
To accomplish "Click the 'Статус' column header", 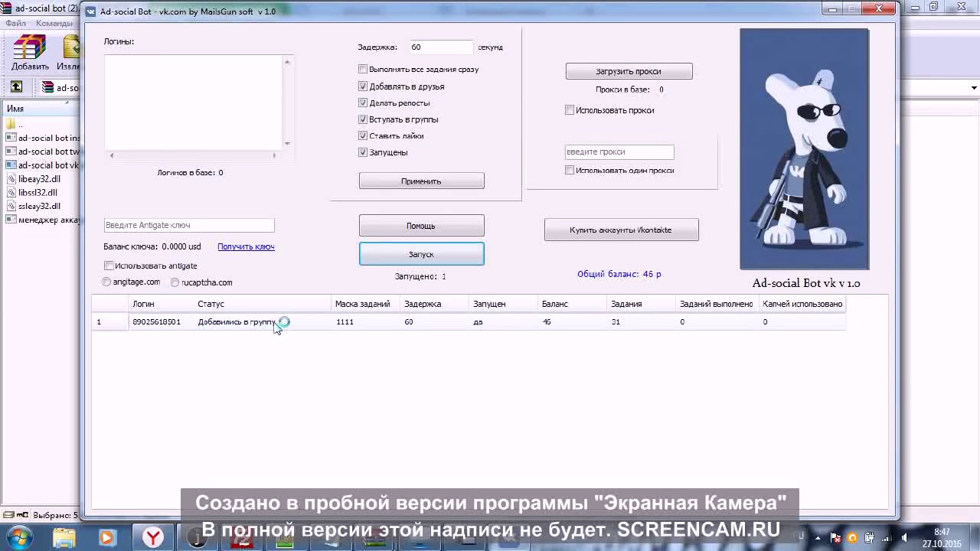I will coord(263,304).
